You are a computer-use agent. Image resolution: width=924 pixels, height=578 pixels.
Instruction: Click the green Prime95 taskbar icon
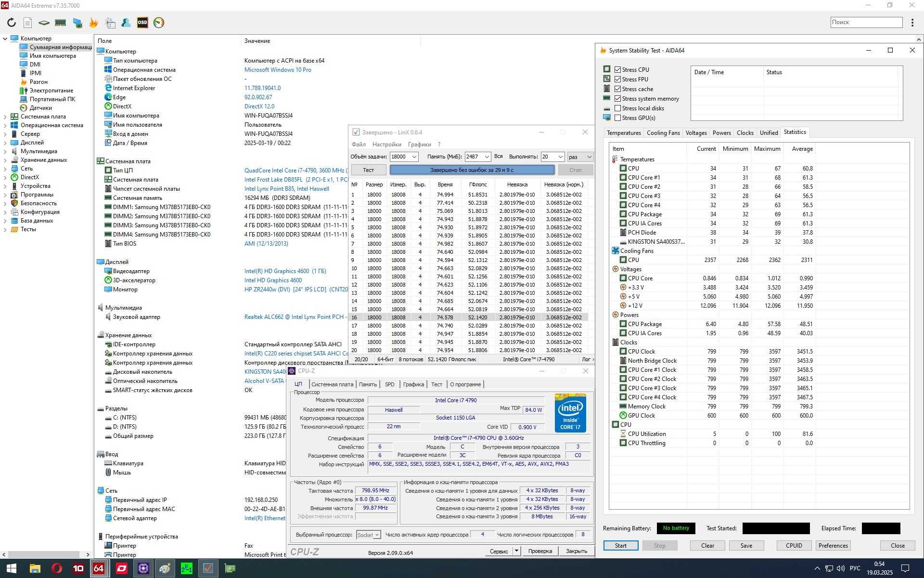coord(186,568)
